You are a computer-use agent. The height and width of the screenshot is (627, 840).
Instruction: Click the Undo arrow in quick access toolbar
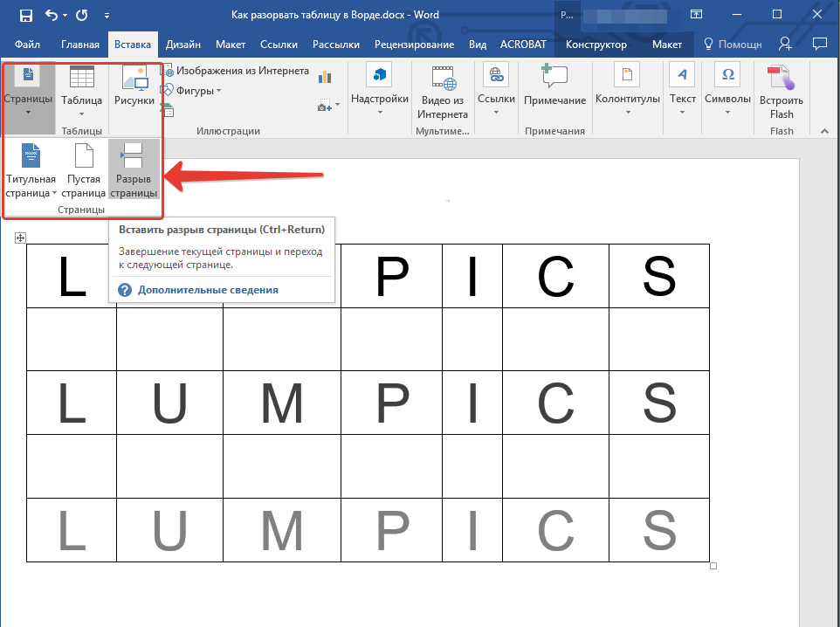coord(52,15)
